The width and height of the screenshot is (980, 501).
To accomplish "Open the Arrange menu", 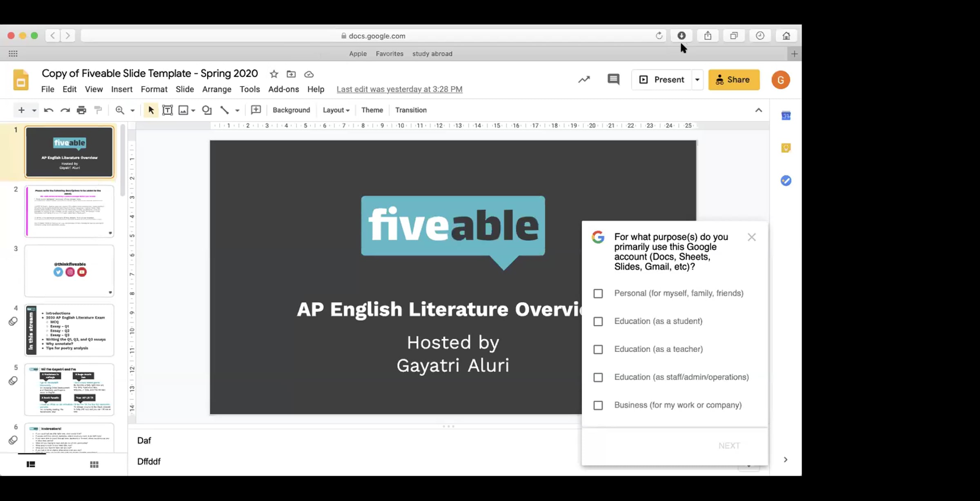I will click(x=217, y=89).
